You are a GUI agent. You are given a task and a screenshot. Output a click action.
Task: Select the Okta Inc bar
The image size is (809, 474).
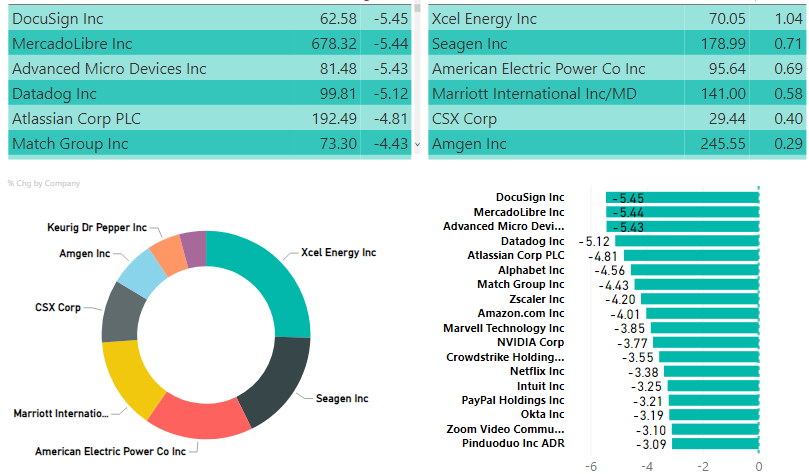(714, 415)
